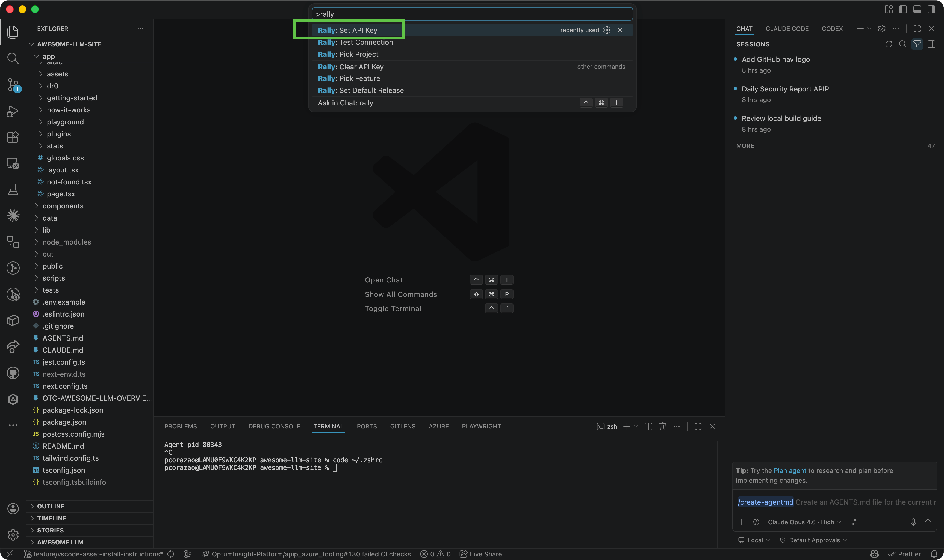This screenshot has height=560, width=944.
Task: Click Live Share in status bar
Action: tap(481, 554)
